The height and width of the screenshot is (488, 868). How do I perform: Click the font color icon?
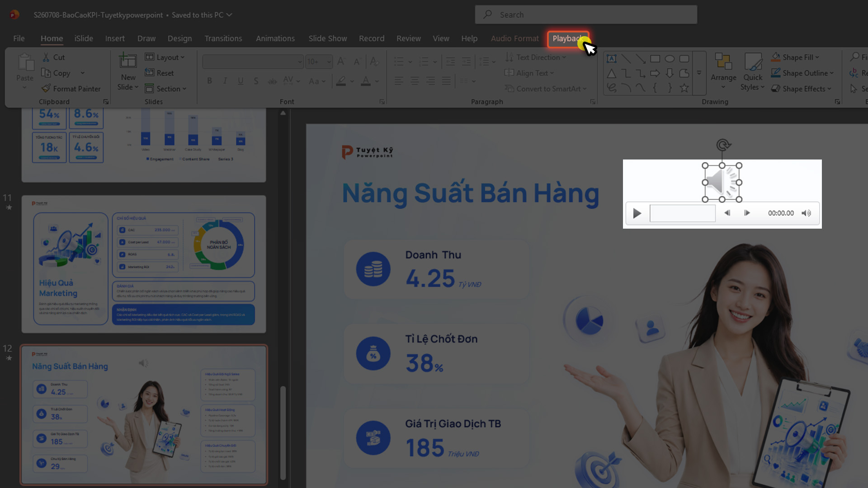point(366,81)
